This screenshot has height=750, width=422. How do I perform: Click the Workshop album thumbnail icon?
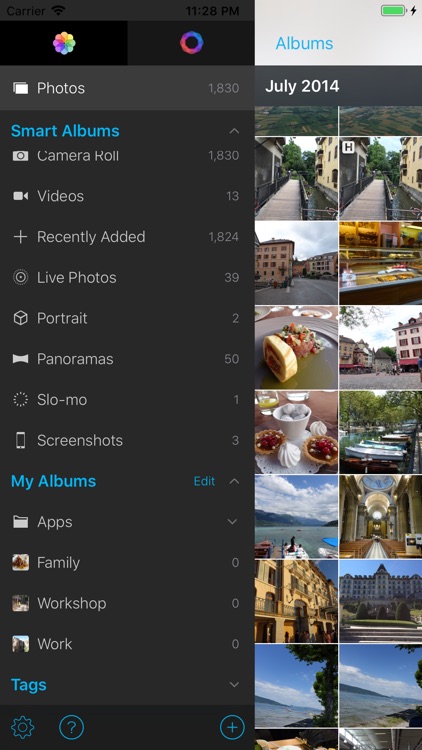click(21, 603)
